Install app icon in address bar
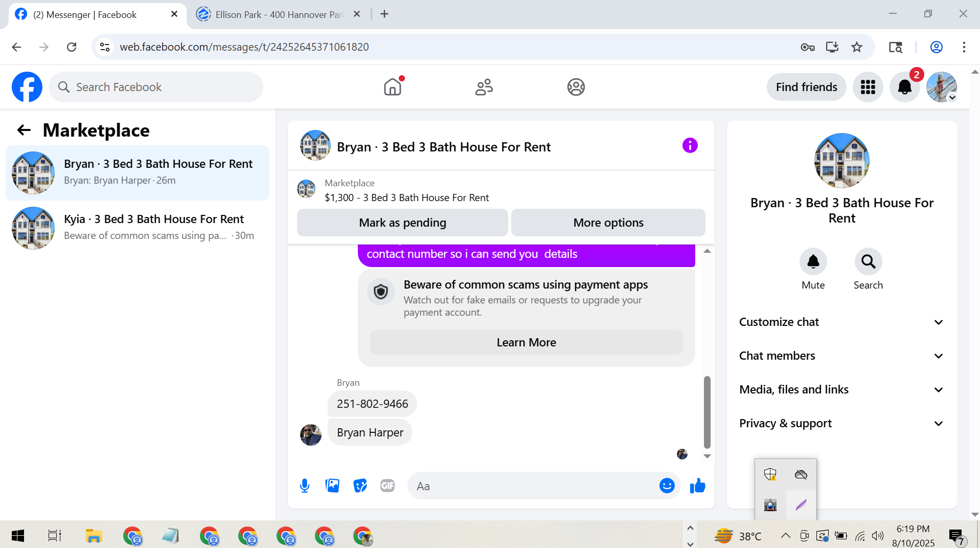 (x=832, y=47)
